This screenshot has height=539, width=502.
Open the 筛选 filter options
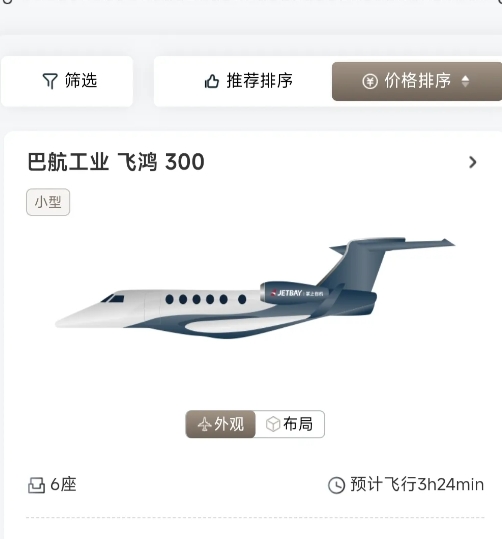[x=67, y=81]
